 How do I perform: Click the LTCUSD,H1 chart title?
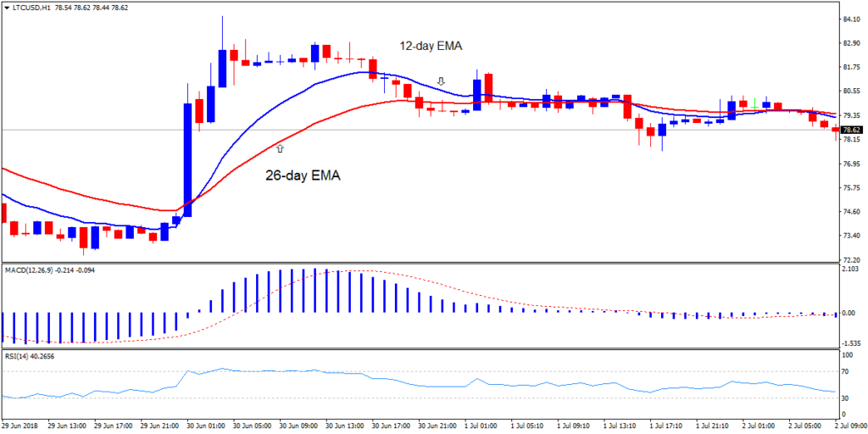point(32,8)
